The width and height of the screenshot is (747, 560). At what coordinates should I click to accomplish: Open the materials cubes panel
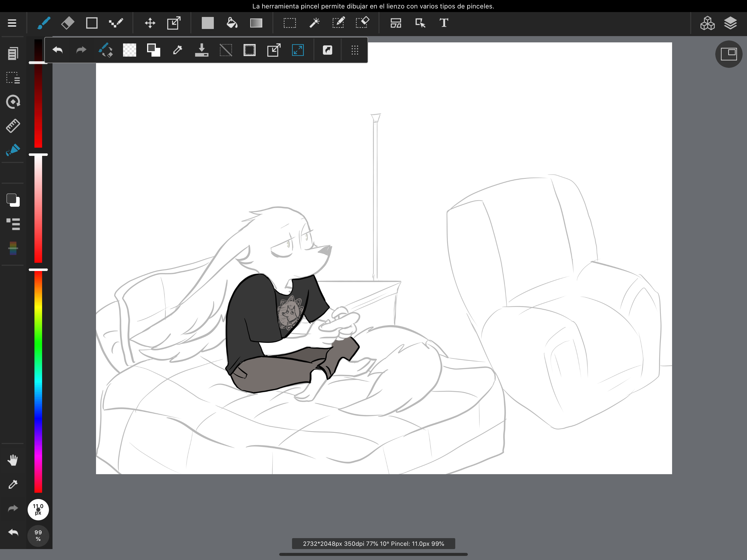click(x=707, y=23)
